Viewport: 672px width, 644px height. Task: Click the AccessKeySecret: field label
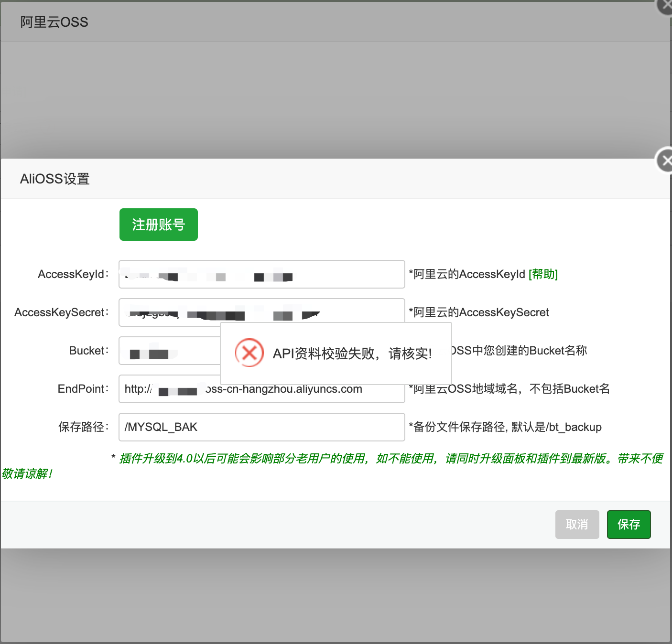pyautogui.click(x=62, y=312)
